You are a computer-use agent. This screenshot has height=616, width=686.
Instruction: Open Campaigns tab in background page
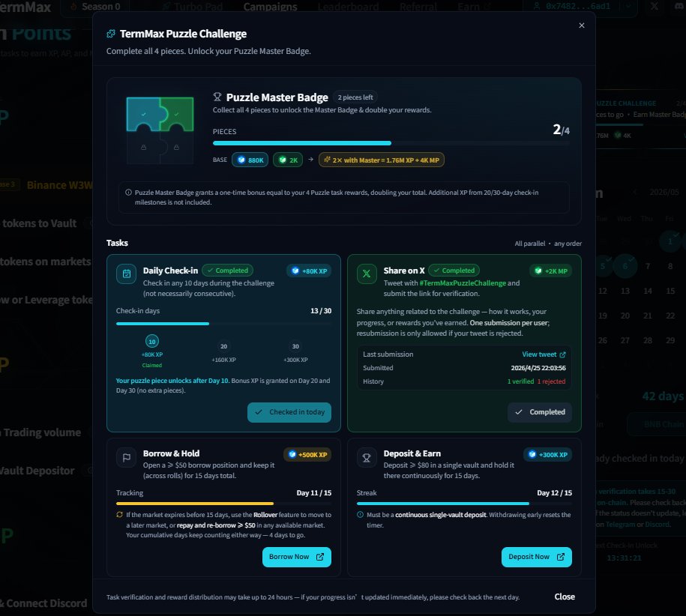(x=270, y=7)
